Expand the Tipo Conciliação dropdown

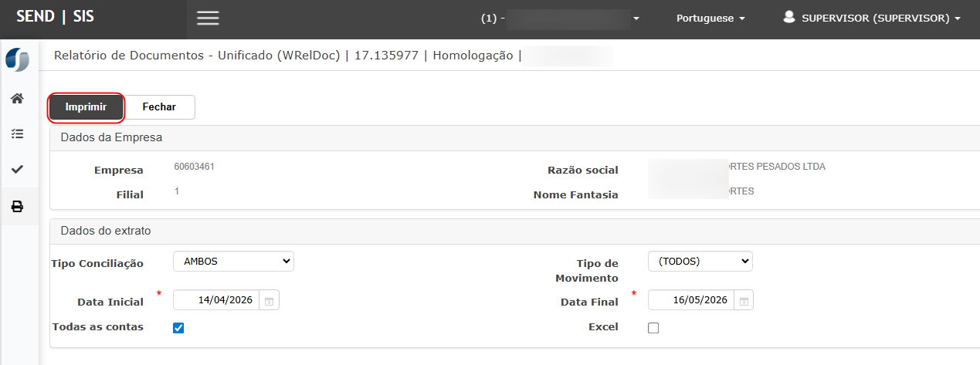(x=233, y=262)
